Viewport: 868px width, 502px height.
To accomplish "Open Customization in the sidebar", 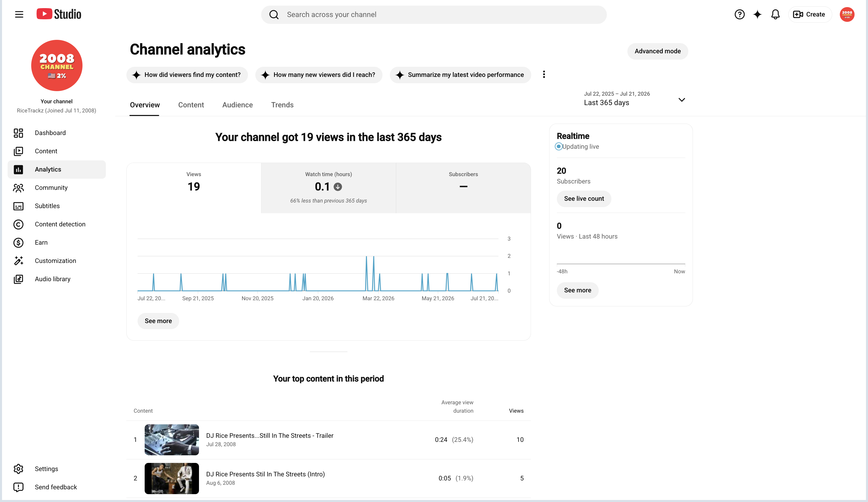I will tap(57, 261).
